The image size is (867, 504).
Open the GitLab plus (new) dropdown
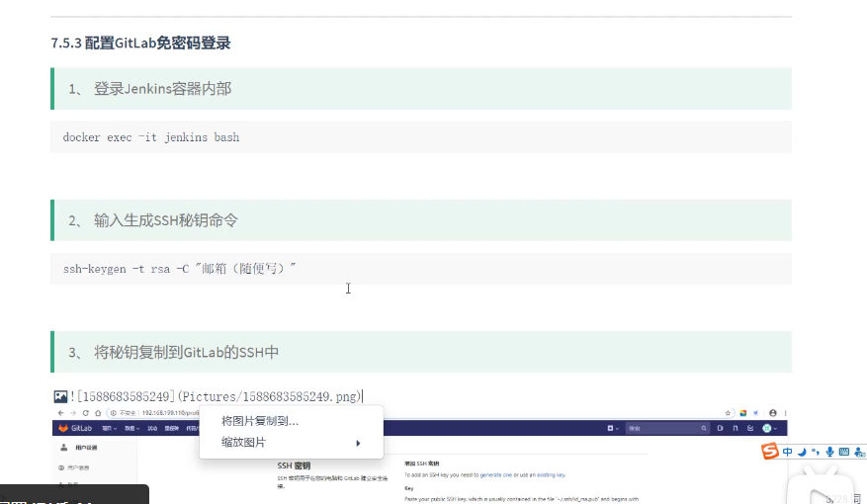(612, 428)
